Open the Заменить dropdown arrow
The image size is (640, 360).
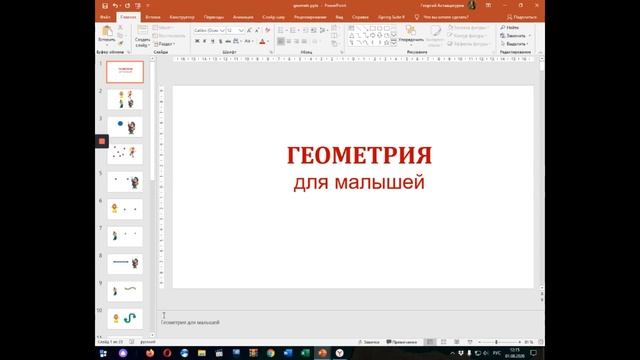pyautogui.click(x=530, y=36)
